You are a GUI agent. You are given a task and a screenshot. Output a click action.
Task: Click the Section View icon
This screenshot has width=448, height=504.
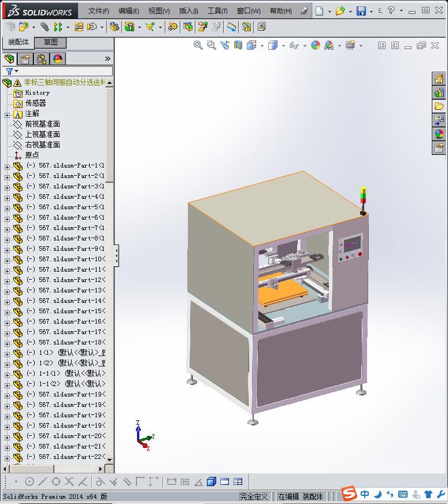[x=238, y=45]
